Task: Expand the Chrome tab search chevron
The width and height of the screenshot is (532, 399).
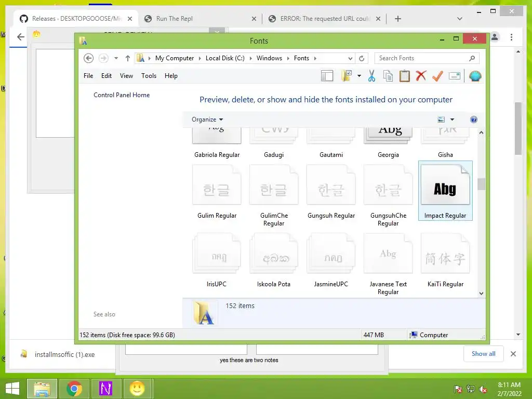Action: 460,19
